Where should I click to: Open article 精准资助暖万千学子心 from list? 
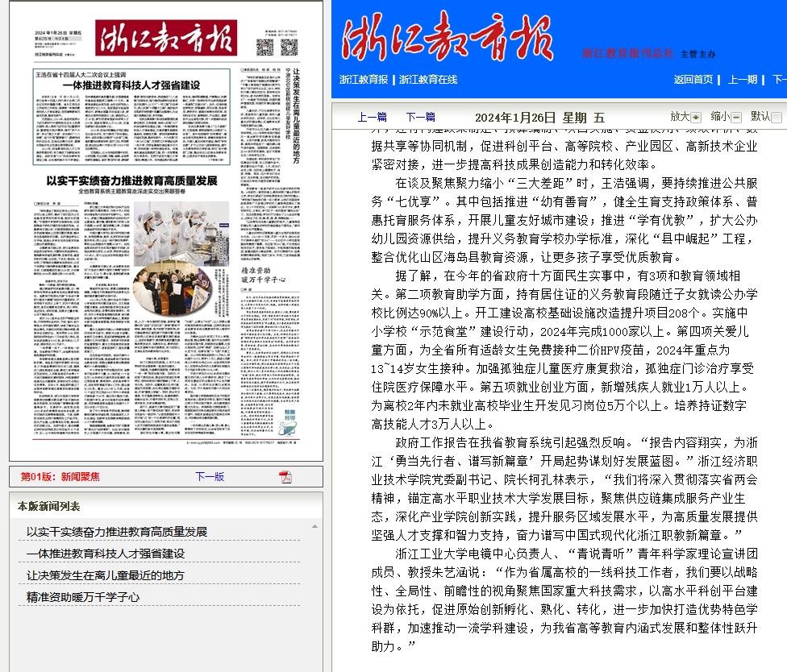[x=83, y=597]
